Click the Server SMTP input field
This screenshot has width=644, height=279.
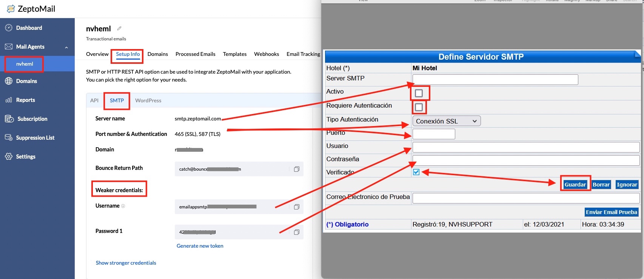[495, 80]
